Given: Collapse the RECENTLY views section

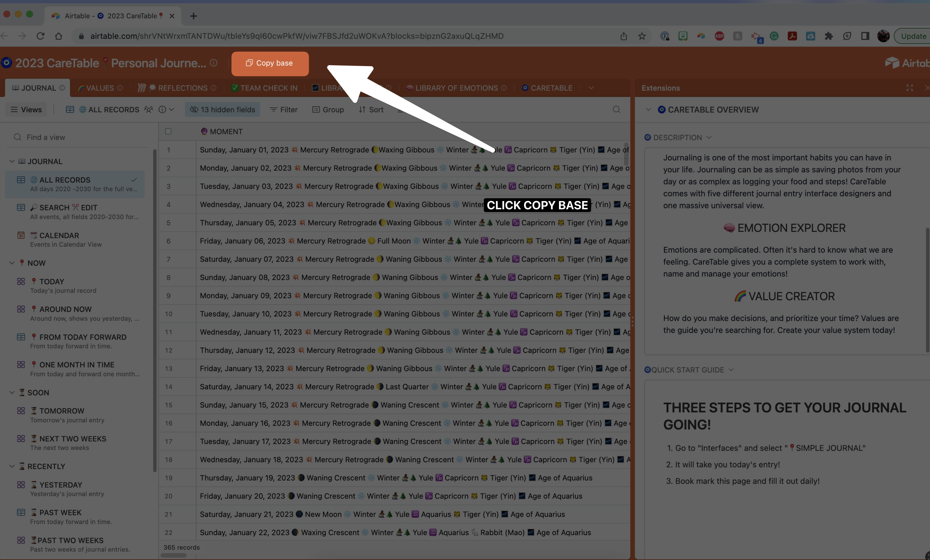Looking at the screenshot, I should pyautogui.click(x=12, y=466).
